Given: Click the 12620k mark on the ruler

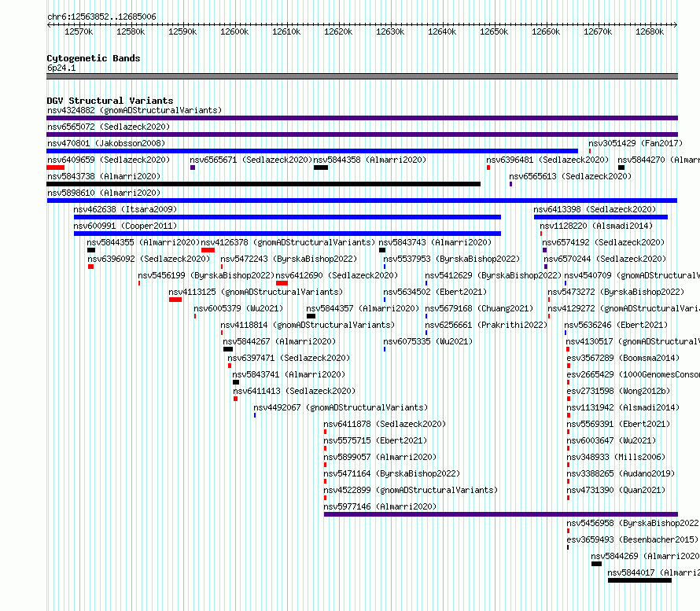Looking at the screenshot, I should click(338, 31).
